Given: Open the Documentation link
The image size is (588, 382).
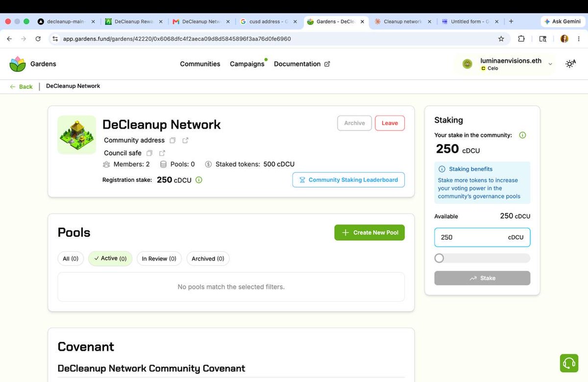Looking at the screenshot, I should 302,64.
